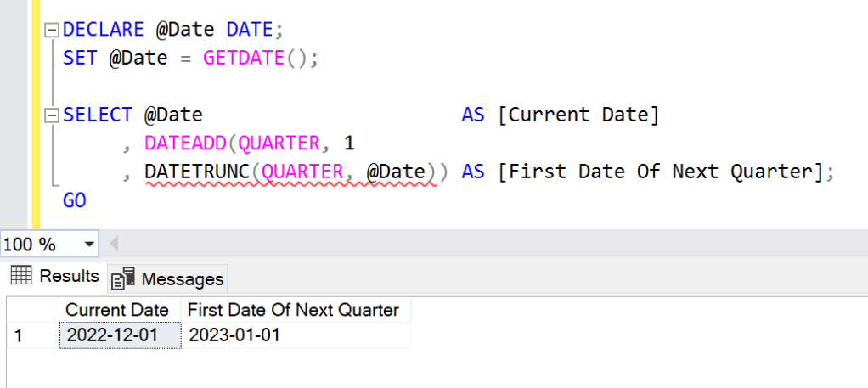Click the [Current Date] alias in the query

click(x=578, y=115)
